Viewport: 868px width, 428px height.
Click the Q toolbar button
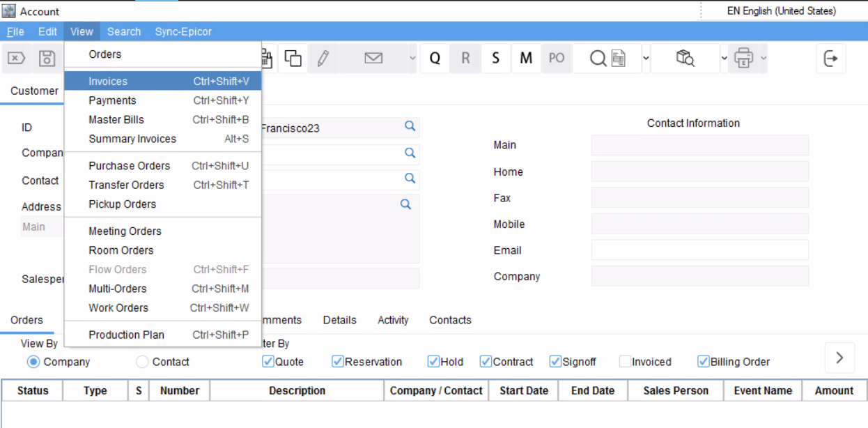(x=435, y=59)
